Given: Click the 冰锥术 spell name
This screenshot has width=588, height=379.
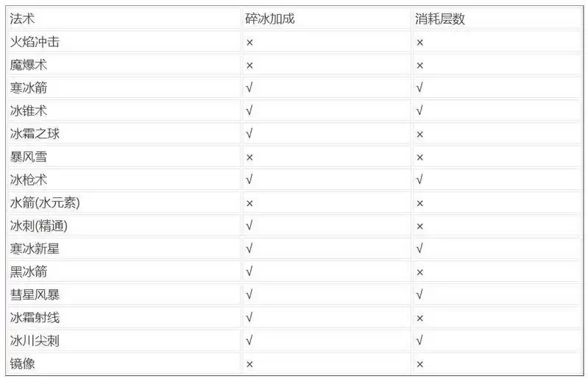Looking at the screenshot, I should point(29,111).
